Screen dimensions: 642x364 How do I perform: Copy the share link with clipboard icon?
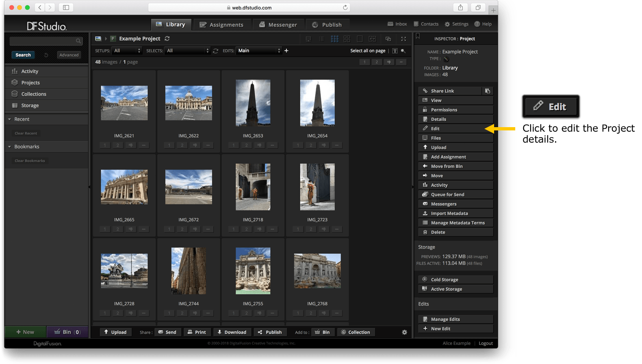coord(488,91)
